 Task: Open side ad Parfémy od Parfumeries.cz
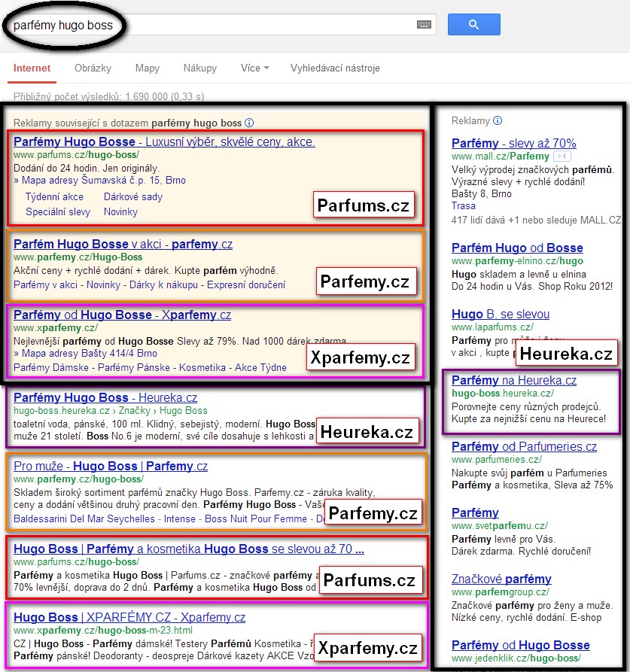(524, 446)
